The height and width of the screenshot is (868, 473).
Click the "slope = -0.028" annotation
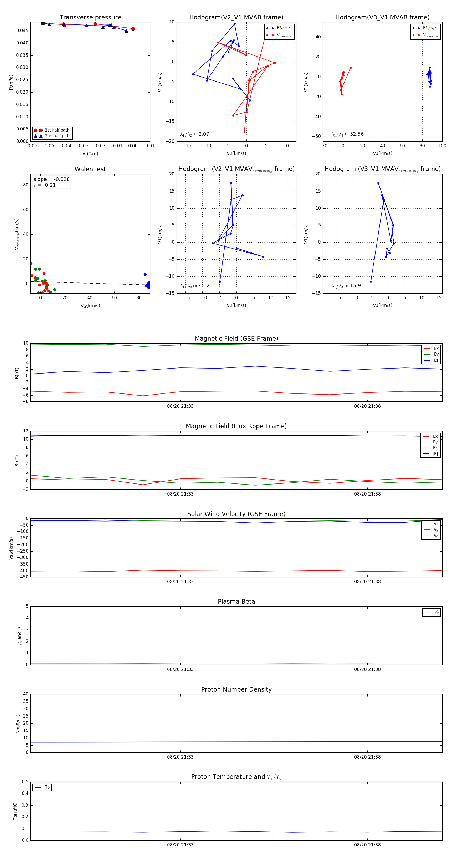point(52,179)
